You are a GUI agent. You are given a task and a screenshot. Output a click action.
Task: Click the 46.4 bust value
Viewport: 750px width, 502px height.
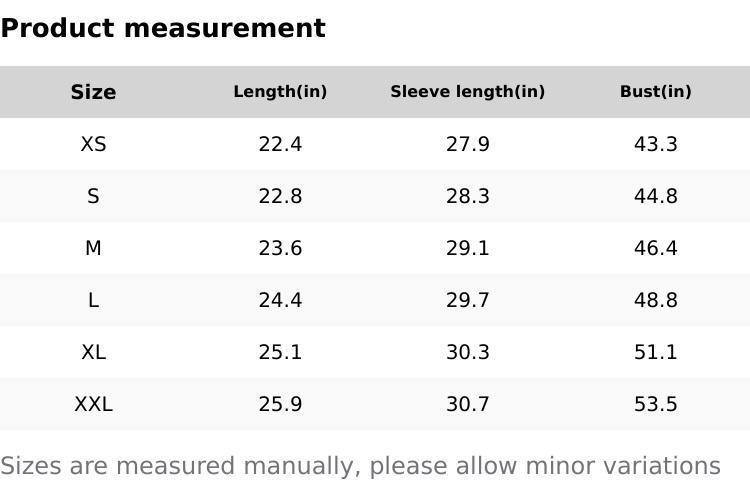(x=655, y=248)
